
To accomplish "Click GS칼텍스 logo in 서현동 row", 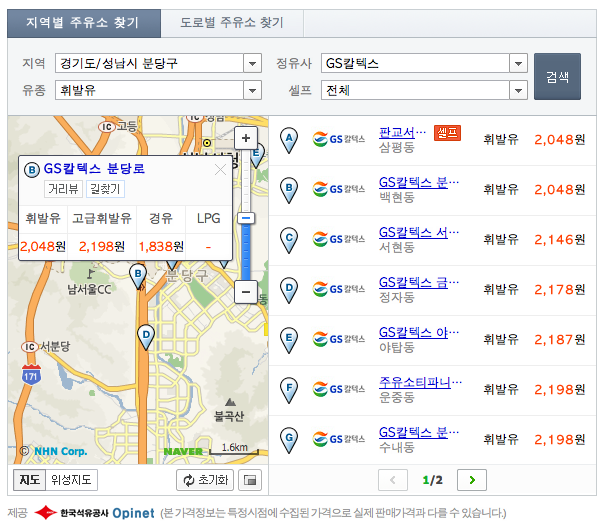I will (x=339, y=239).
